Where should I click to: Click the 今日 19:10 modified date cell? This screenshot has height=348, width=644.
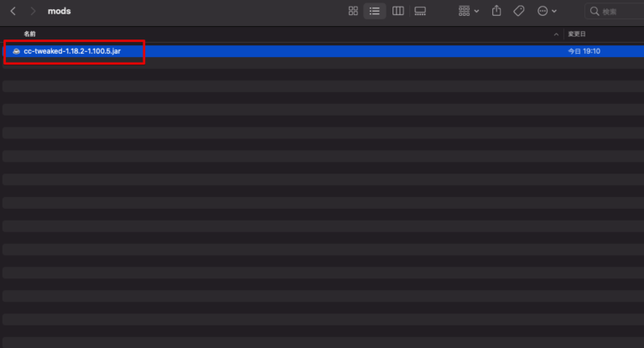click(x=584, y=51)
